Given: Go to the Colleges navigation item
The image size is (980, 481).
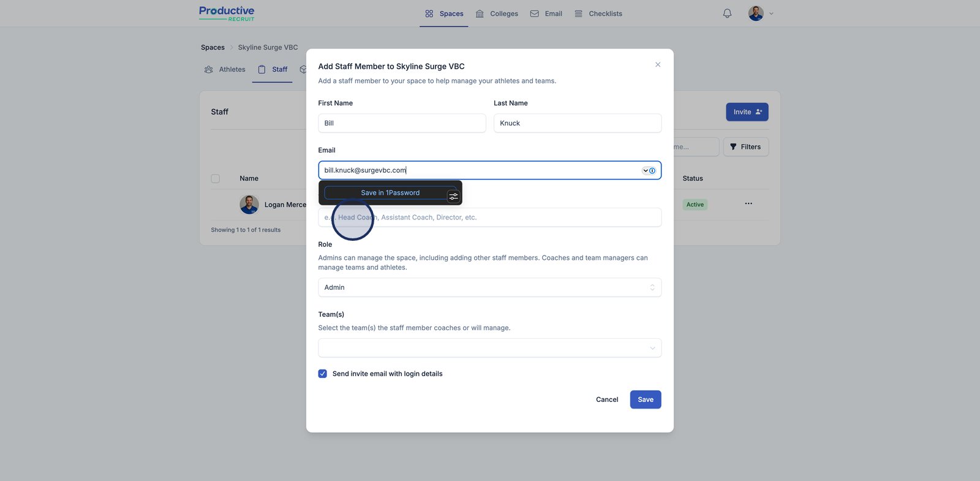Looking at the screenshot, I should pyautogui.click(x=497, y=13).
